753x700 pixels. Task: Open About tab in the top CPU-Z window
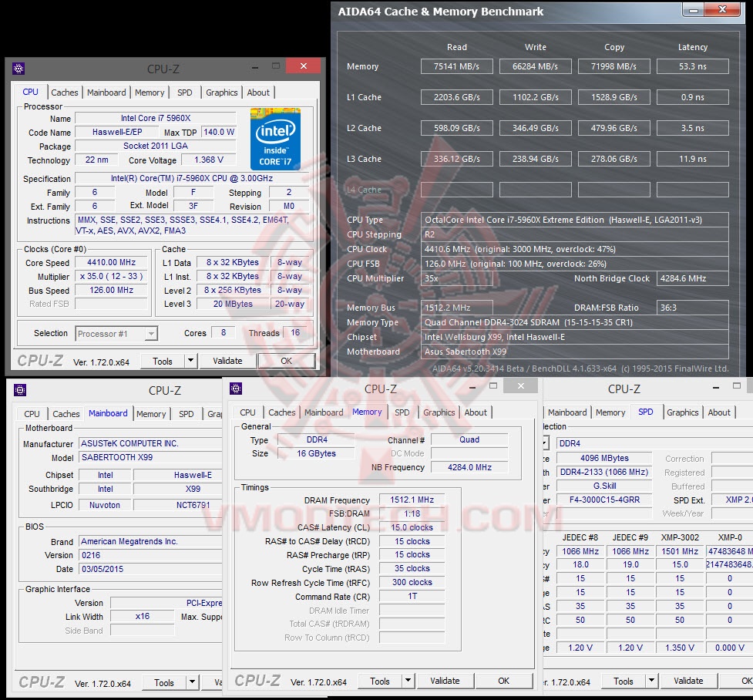(x=258, y=93)
